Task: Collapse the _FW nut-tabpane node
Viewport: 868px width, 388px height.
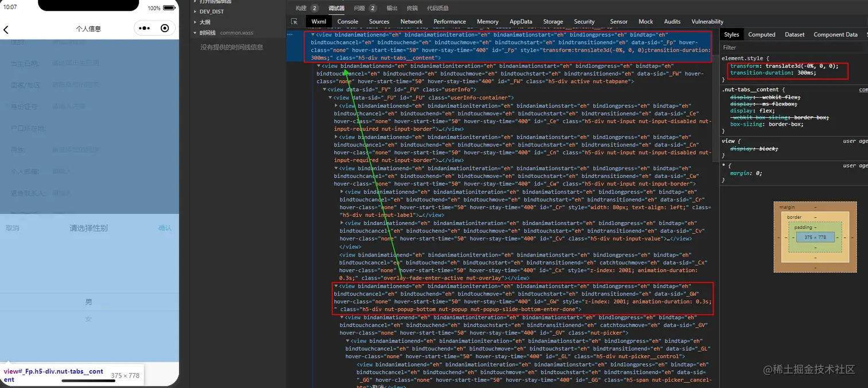Action: coord(319,66)
